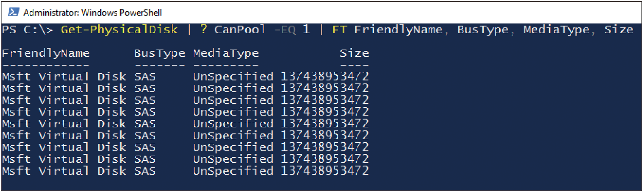Click UnSpecified in the last output row
This screenshot has height=193, width=644.
tap(233, 171)
